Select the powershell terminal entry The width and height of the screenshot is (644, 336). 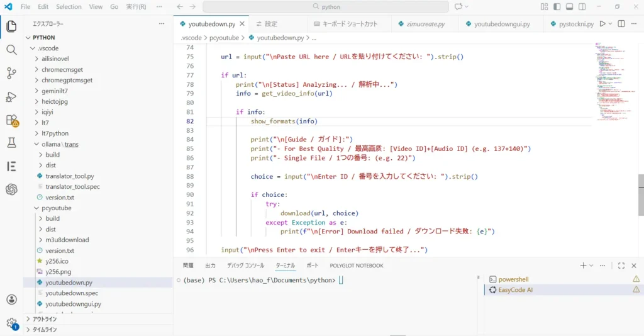click(564, 279)
